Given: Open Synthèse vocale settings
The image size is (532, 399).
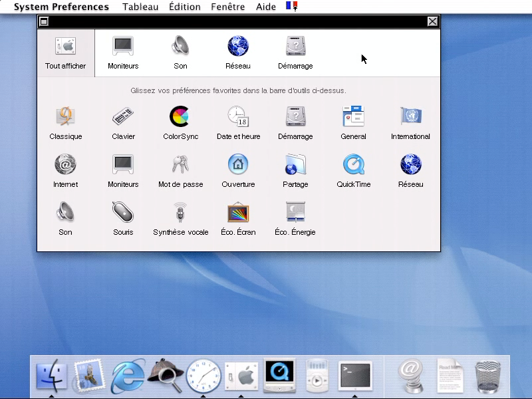Looking at the screenshot, I should [180, 219].
